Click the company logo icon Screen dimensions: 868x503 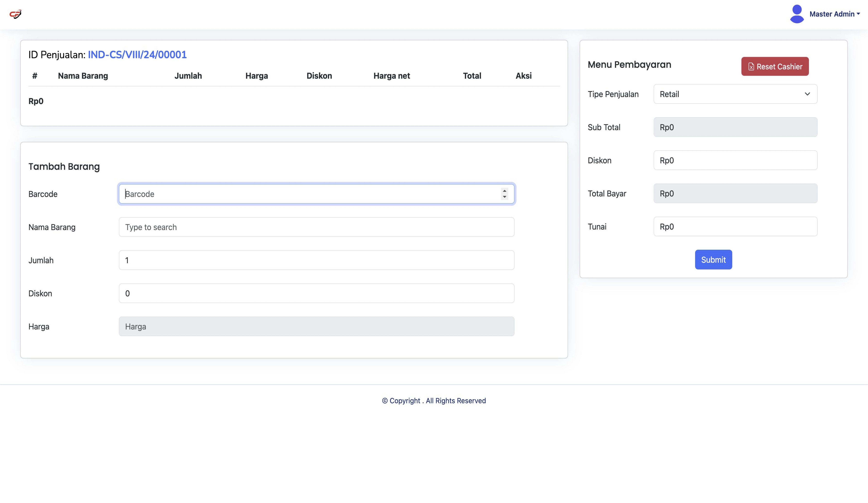[15, 14]
